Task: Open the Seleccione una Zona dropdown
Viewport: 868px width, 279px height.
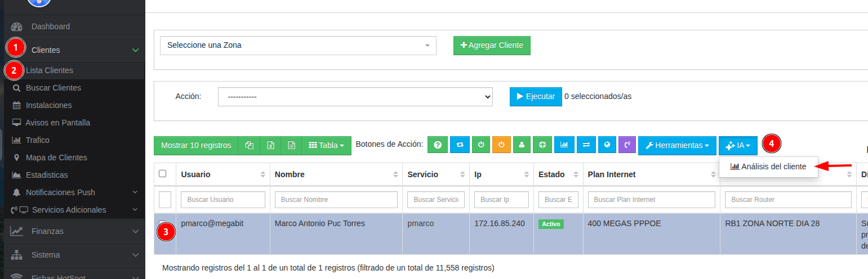Action: [x=298, y=46]
